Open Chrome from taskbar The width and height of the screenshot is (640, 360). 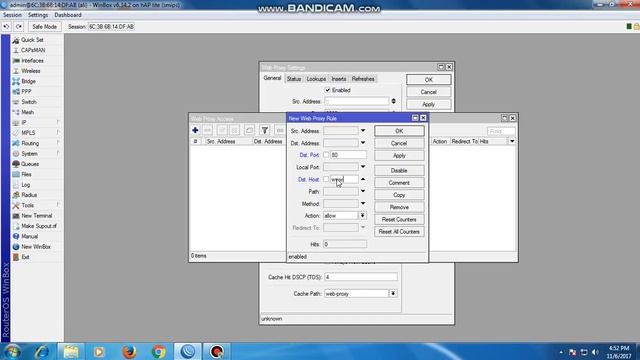coord(158,351)
